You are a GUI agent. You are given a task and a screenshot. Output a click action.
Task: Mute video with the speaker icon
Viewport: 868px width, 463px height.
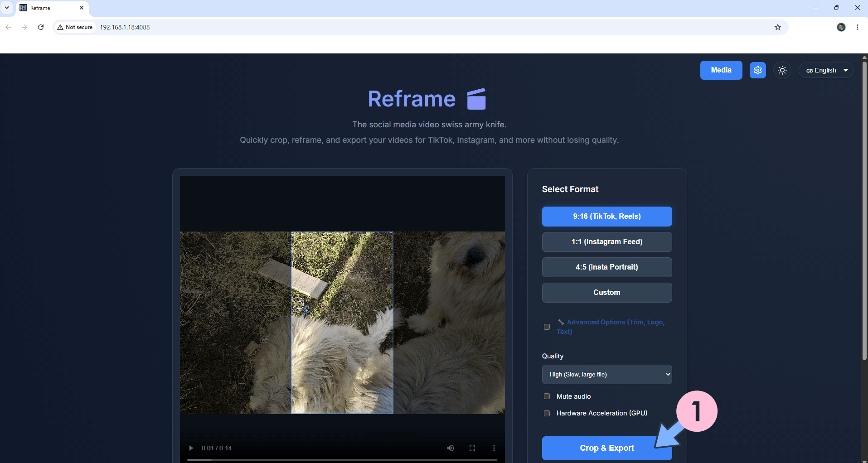pos(450,448)
